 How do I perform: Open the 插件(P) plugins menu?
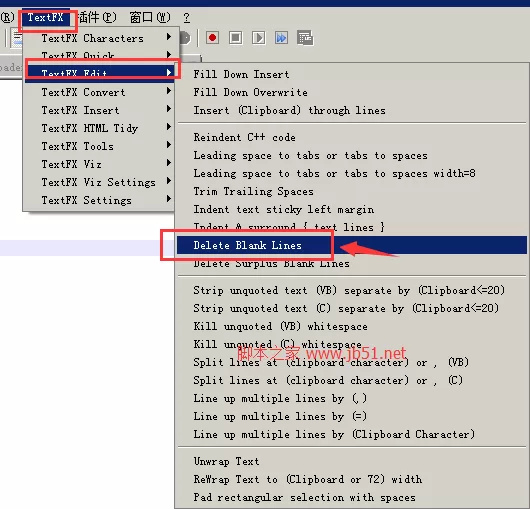(97, 17)
